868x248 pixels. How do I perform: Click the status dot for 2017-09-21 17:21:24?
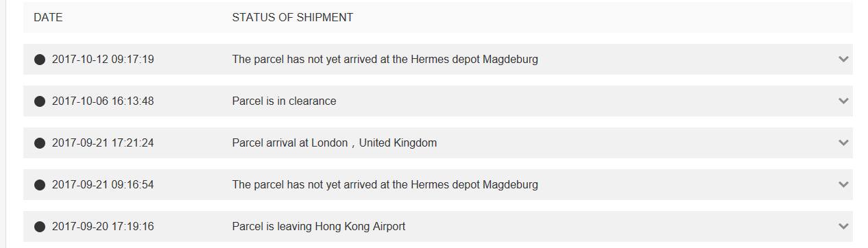coord(40,143)
